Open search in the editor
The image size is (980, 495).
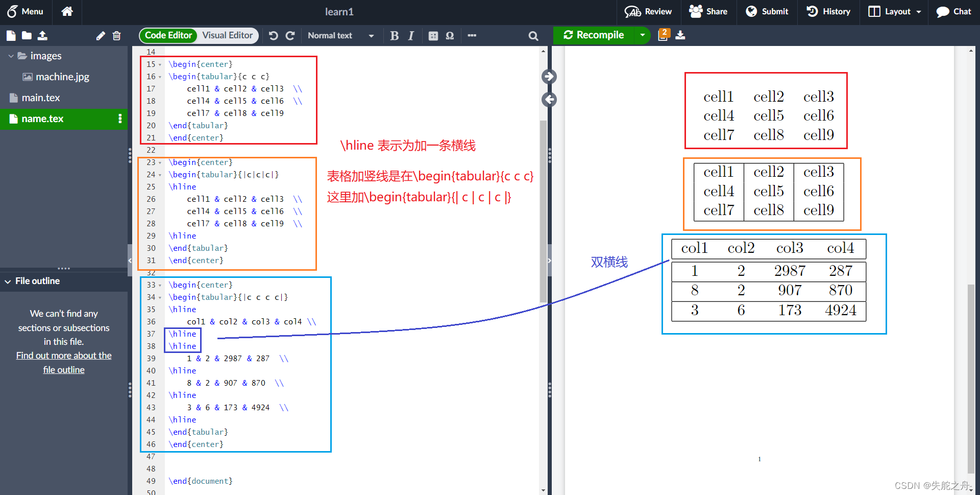pos(533,36)
